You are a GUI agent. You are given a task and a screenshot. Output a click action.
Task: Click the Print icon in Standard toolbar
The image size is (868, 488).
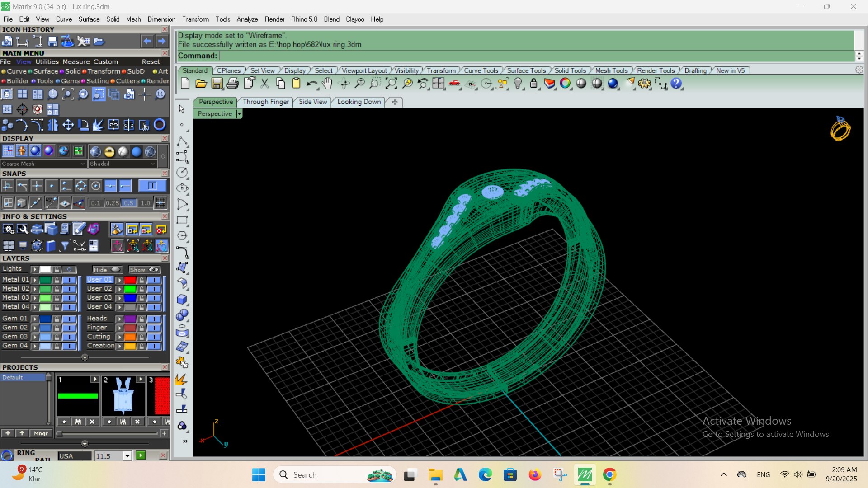point(233,84)
